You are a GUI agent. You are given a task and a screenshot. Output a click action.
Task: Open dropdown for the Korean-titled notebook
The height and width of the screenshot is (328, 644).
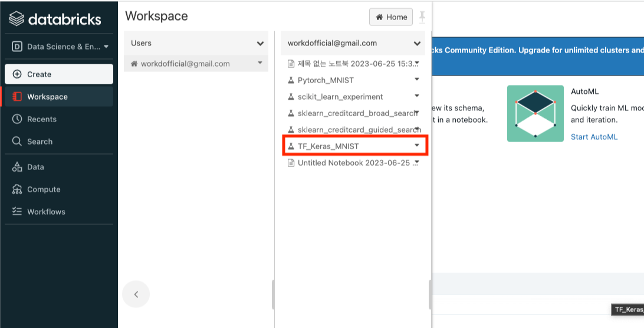click(417, 63)
